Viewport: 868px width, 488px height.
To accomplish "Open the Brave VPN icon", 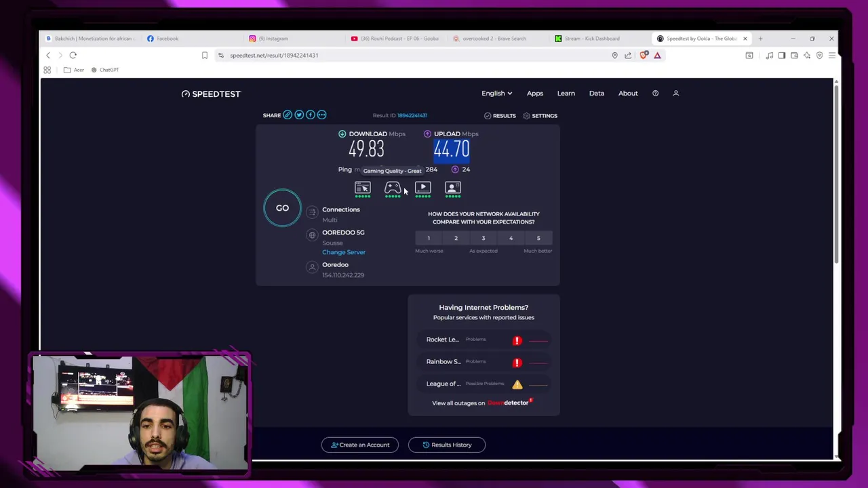I will pyautogui.click(x=819, y=56).
